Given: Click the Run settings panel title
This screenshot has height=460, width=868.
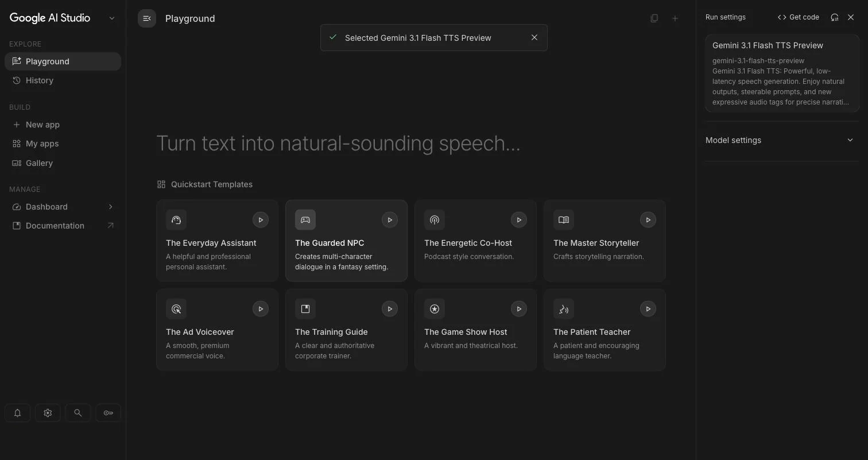Looking at the screenshot, I should tap(726, 17).
